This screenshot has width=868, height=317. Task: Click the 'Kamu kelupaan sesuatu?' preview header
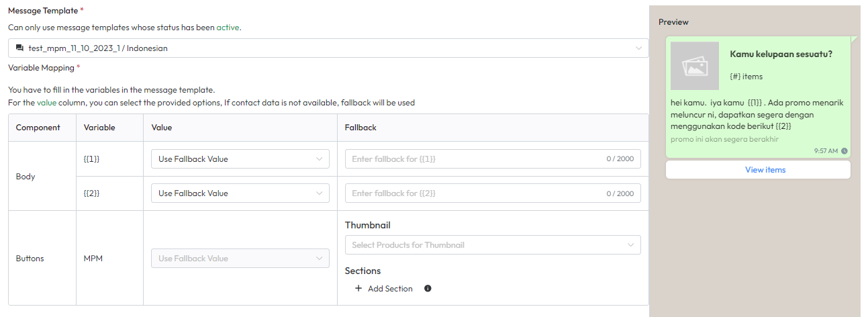tap(781, 54)
